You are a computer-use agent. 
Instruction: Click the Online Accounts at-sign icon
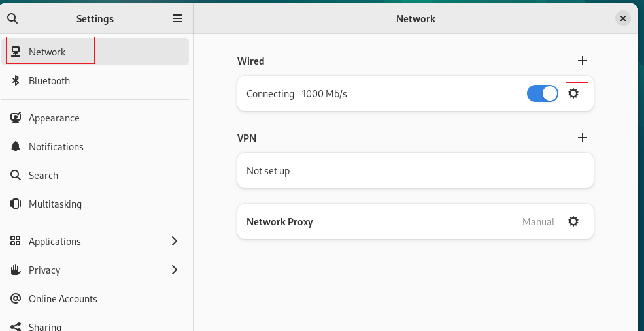(x=16, y=298)
